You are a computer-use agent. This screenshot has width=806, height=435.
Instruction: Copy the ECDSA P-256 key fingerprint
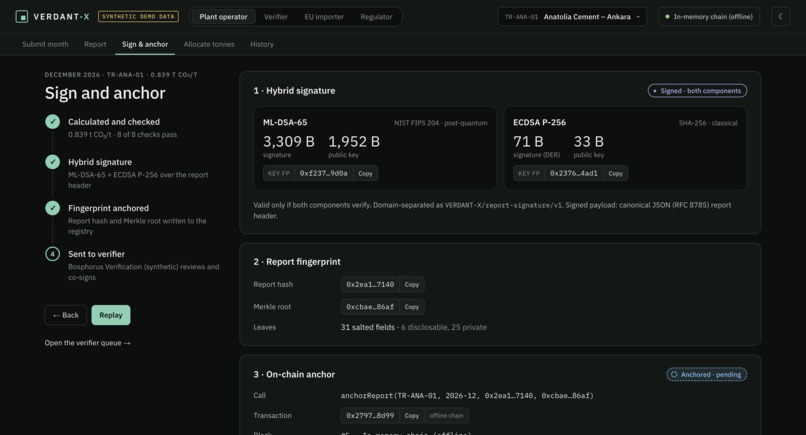(615, 173)
